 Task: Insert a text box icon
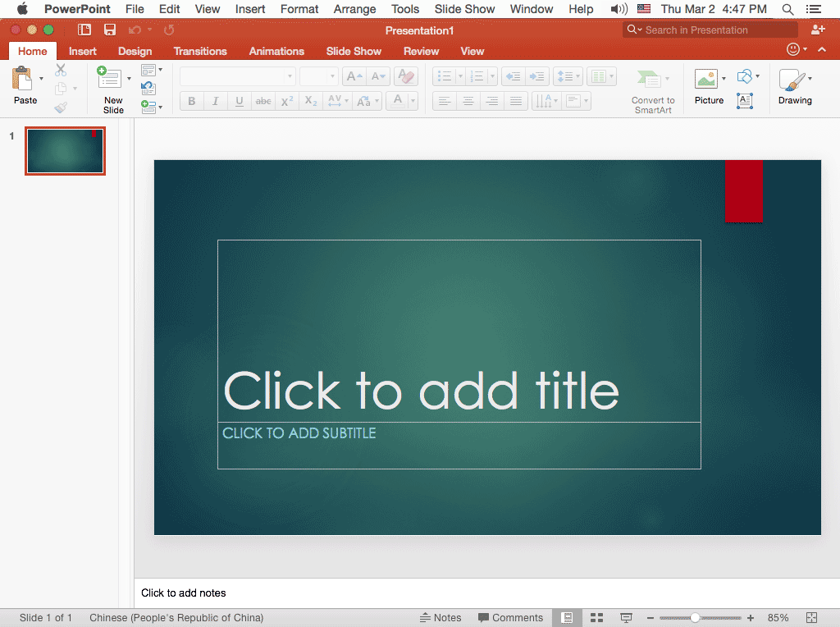745,101
